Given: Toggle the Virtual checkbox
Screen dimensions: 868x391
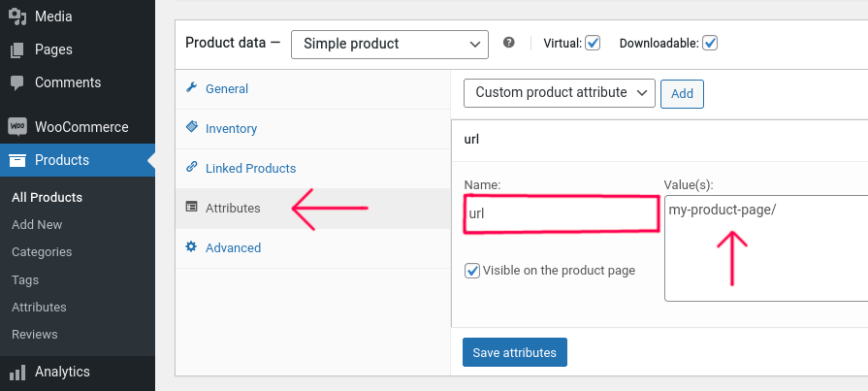Looking at the screenshot, I should pyautogui.click(x=593, y=44).
